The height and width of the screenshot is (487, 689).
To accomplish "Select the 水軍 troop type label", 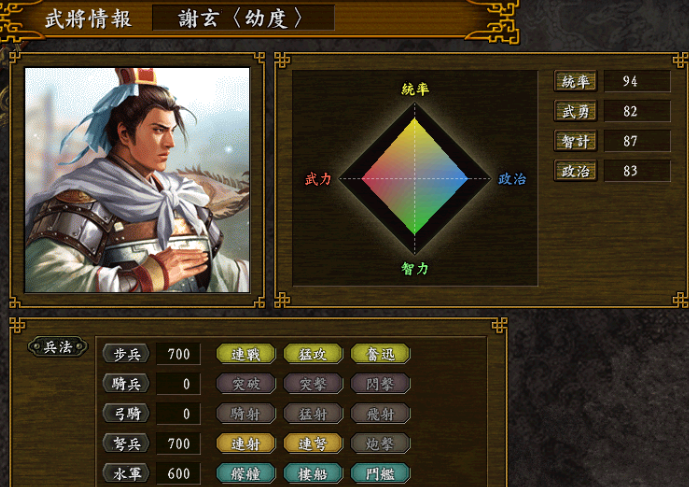I will pyautogui.click(x=126, y=473).
